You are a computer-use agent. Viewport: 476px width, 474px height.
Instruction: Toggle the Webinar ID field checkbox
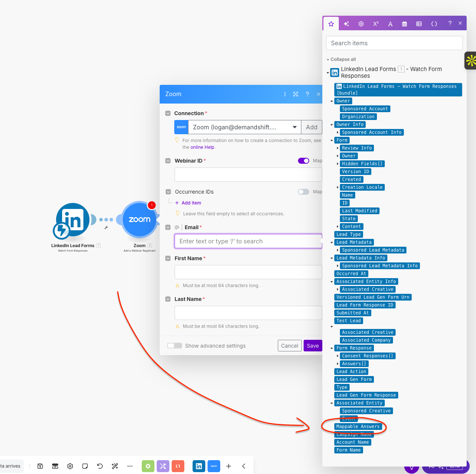168,161
